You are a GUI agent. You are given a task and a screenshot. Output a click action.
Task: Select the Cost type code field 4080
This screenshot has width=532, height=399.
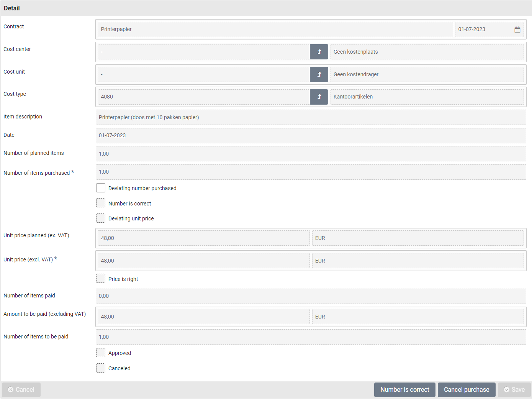(x=203, y=97)
